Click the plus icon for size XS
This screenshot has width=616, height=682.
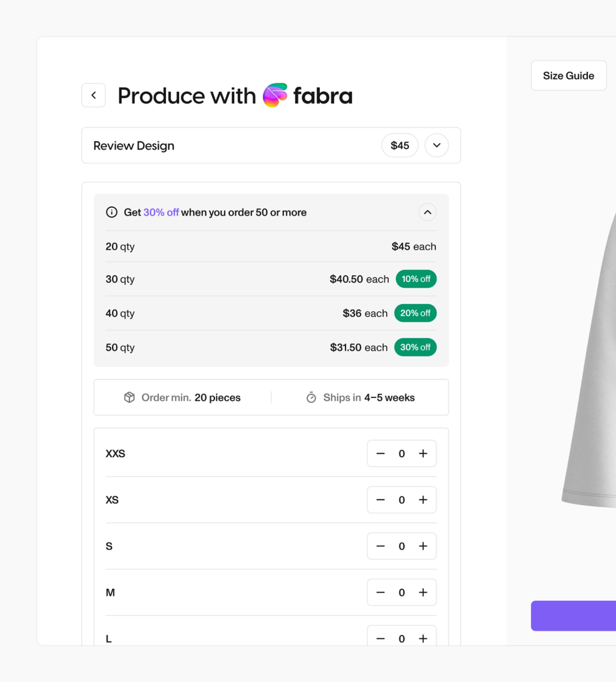pos(423,500)
